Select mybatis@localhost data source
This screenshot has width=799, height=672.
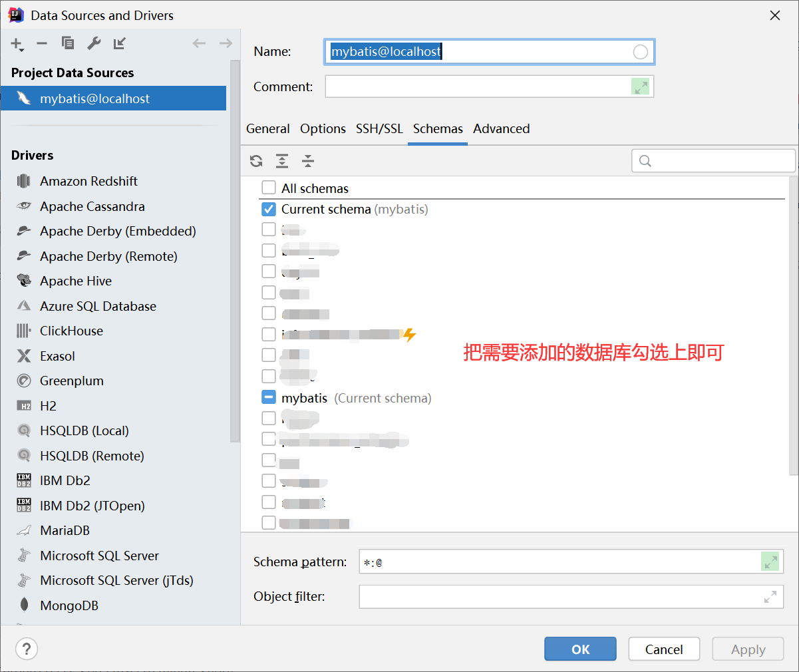[114, 98]
